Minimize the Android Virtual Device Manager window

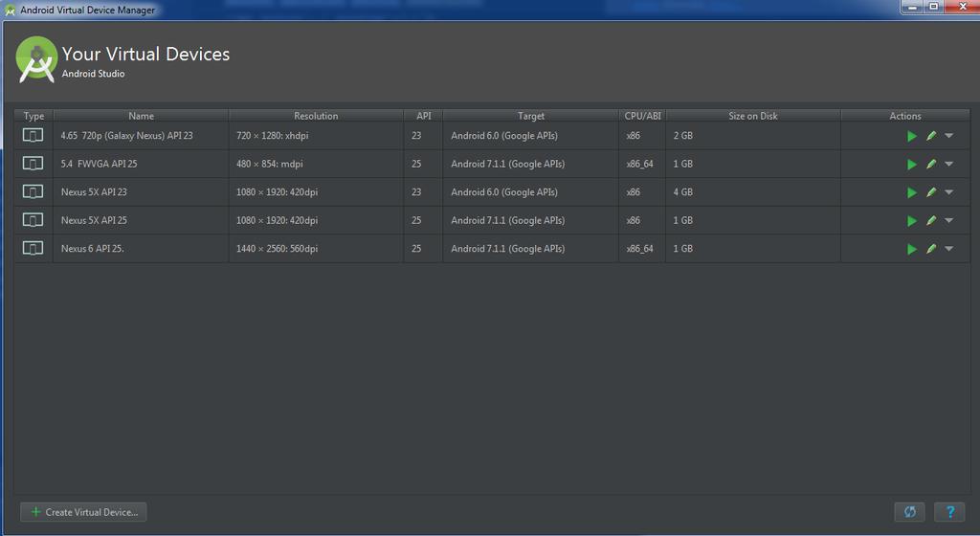point(912,7)
